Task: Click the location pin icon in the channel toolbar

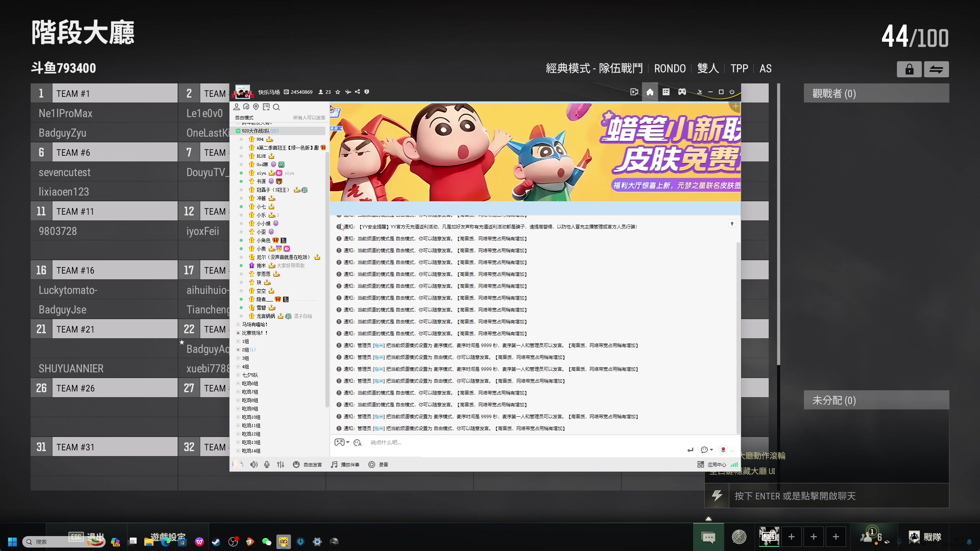Action: pyautogui.click(x=256, y=107)
